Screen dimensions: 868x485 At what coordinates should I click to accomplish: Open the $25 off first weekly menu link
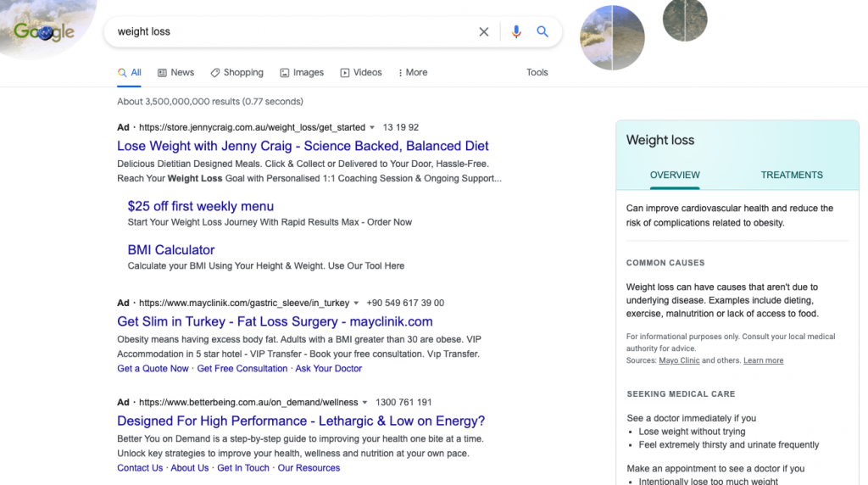tap(200, 206)
